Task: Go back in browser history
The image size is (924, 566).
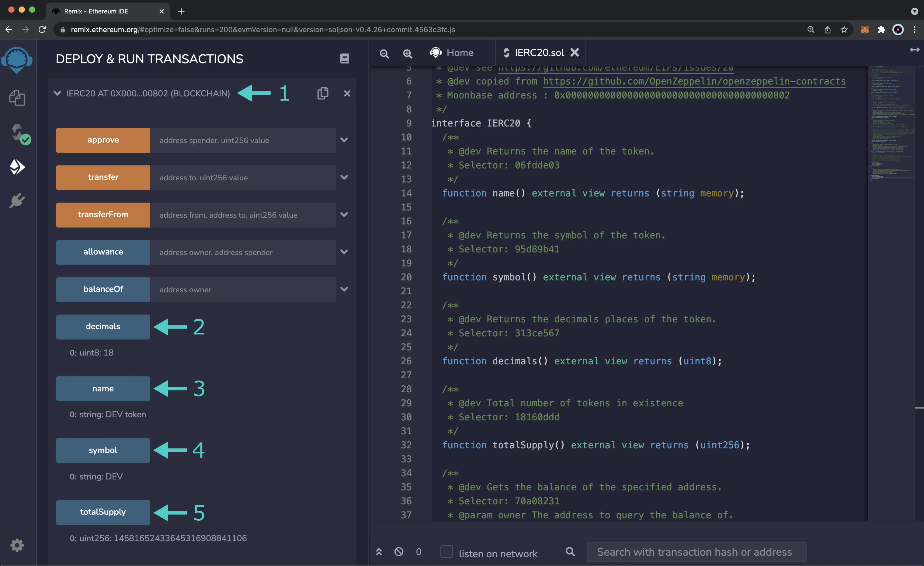Action: (x=9, y=30)
